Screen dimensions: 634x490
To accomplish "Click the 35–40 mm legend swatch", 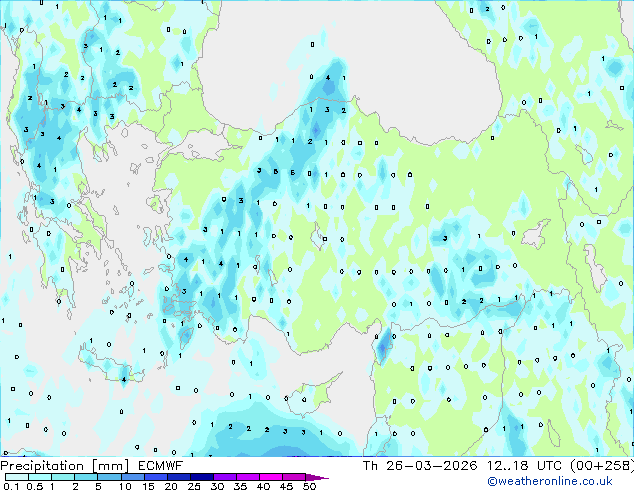I will (248, 477).
